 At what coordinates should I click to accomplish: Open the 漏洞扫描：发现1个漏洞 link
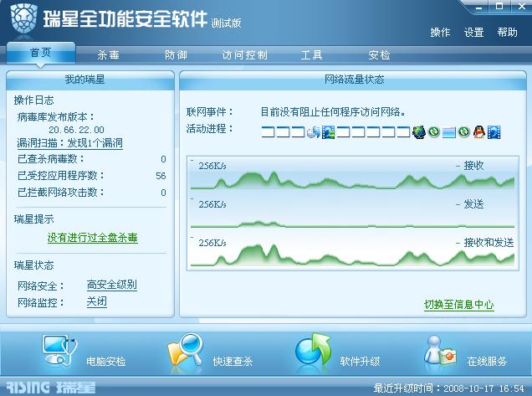70,143
